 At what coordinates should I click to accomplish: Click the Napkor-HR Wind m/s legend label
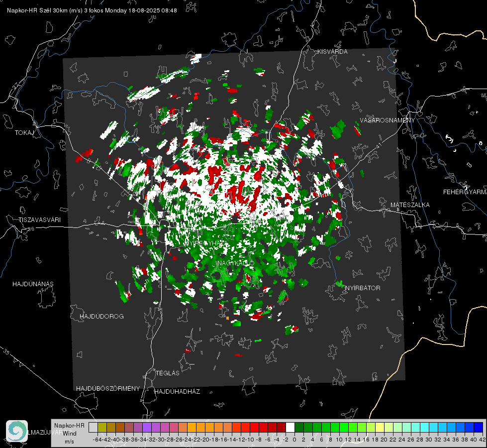tap(69, 433)
